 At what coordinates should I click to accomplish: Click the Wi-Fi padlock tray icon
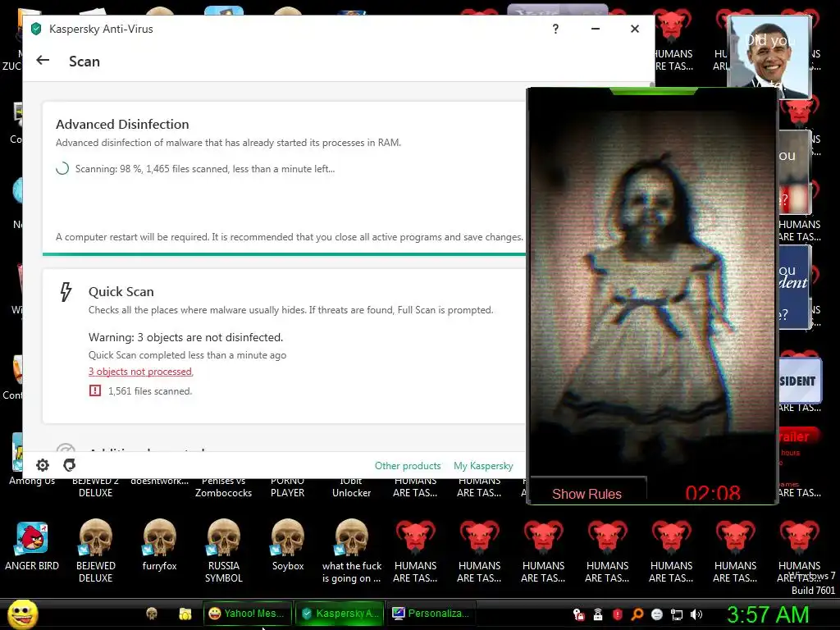tap(598, 614)
